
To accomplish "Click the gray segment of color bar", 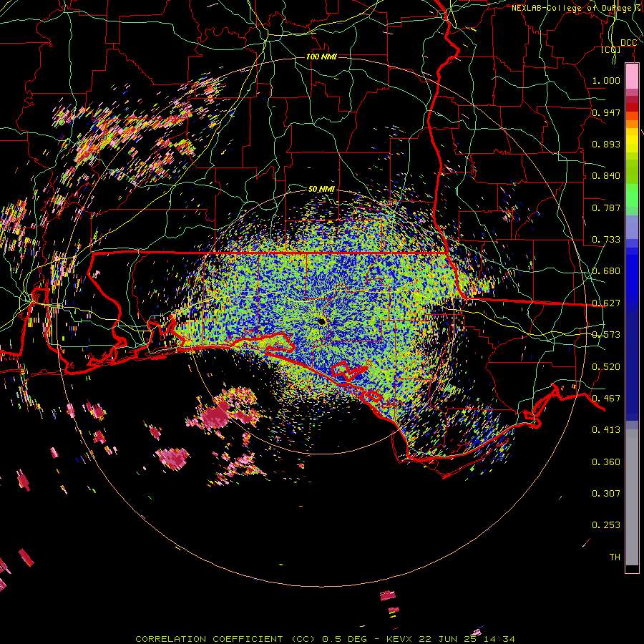I will (x=632, y=497).
